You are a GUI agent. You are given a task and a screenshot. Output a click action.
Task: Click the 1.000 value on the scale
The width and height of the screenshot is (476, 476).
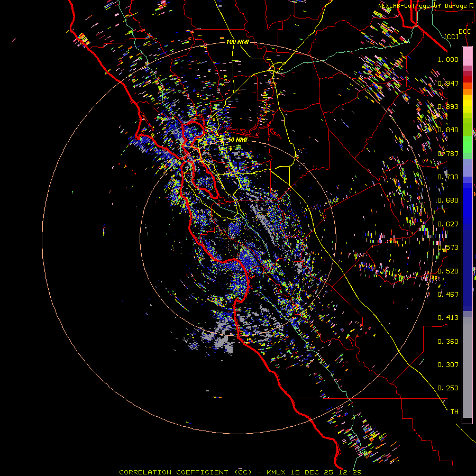[448, 59]
